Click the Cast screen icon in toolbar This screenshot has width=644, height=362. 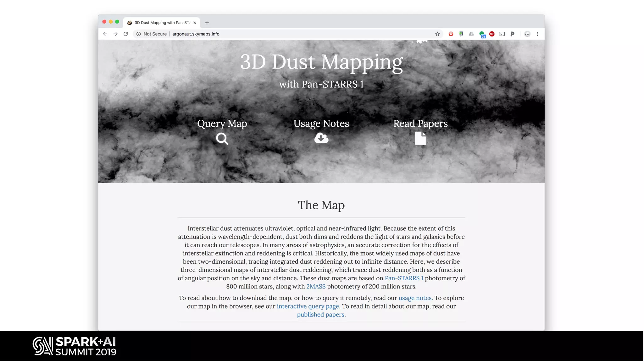click(502, 34)
